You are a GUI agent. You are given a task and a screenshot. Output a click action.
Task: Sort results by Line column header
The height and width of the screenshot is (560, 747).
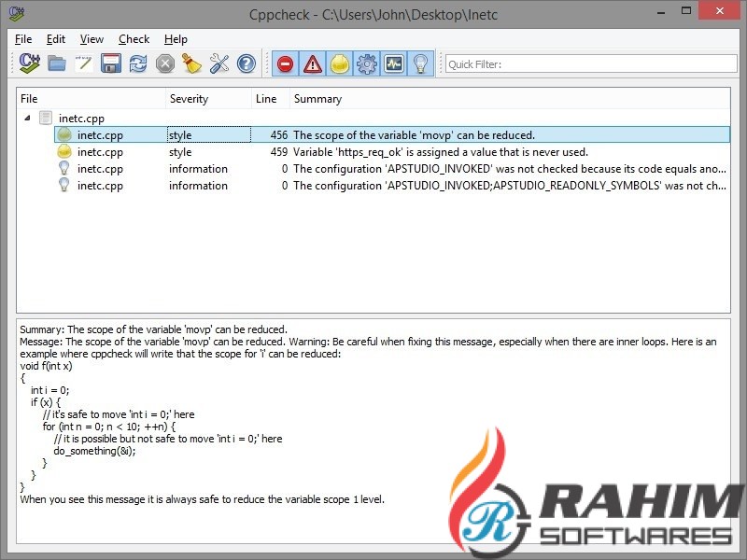[271, 99]
